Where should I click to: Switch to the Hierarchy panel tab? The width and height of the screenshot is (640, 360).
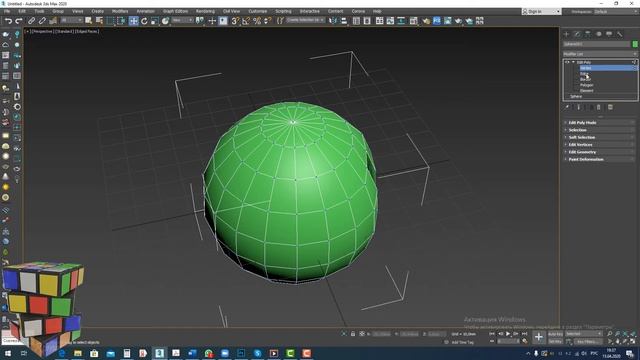[588, 34]
